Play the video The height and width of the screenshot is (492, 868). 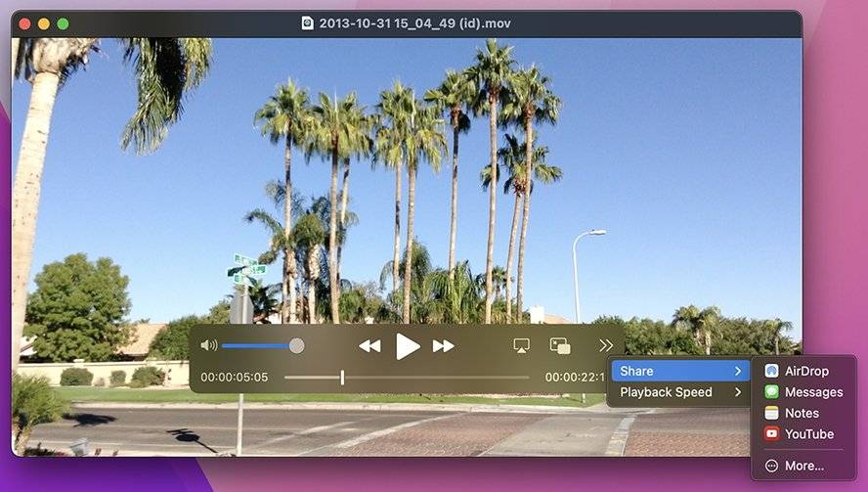[408, 347]
